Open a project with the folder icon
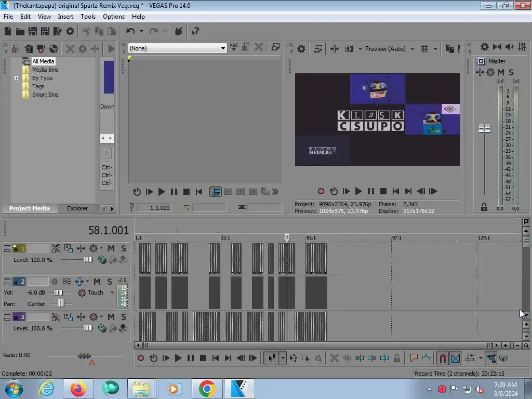 coord(20,32)
